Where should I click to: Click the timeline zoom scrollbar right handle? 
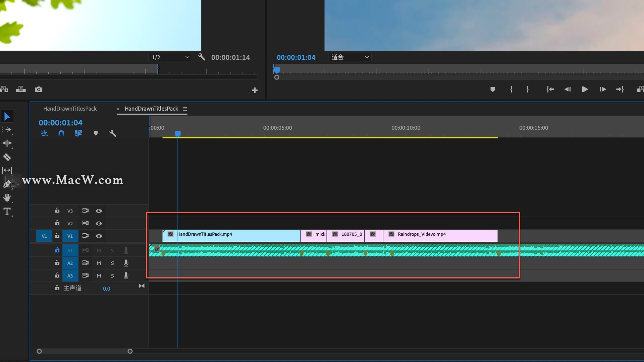pos(130,351)
